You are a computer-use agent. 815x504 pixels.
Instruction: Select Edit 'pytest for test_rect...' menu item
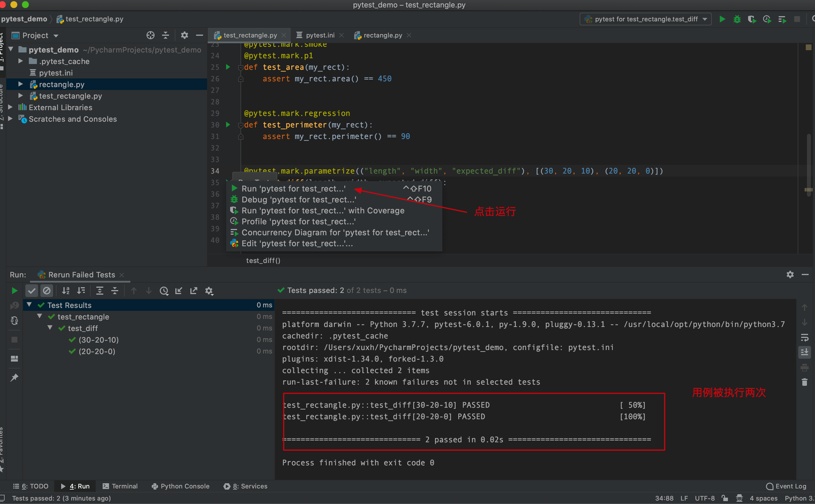pyautogui.click(x=334, y=244)
